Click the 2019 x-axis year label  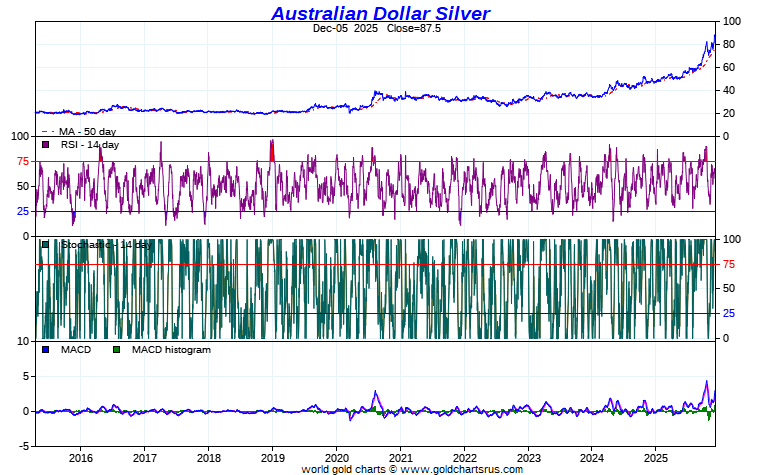[x=272, y=458]
